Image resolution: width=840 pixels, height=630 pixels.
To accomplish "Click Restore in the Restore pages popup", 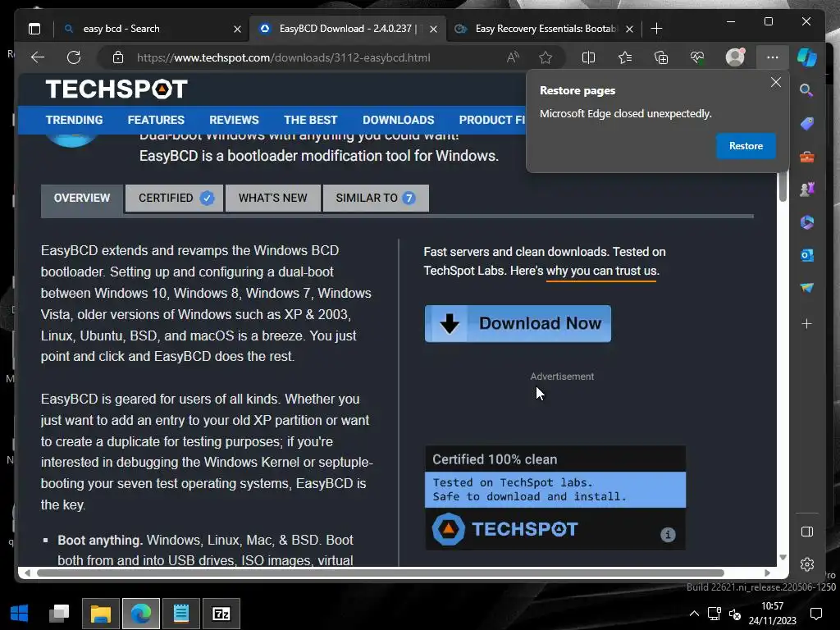I will click(x=746, y=146).
